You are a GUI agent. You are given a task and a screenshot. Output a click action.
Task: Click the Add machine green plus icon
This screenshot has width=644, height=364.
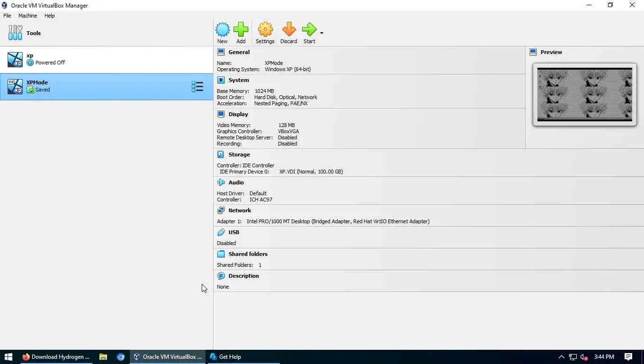241,29
